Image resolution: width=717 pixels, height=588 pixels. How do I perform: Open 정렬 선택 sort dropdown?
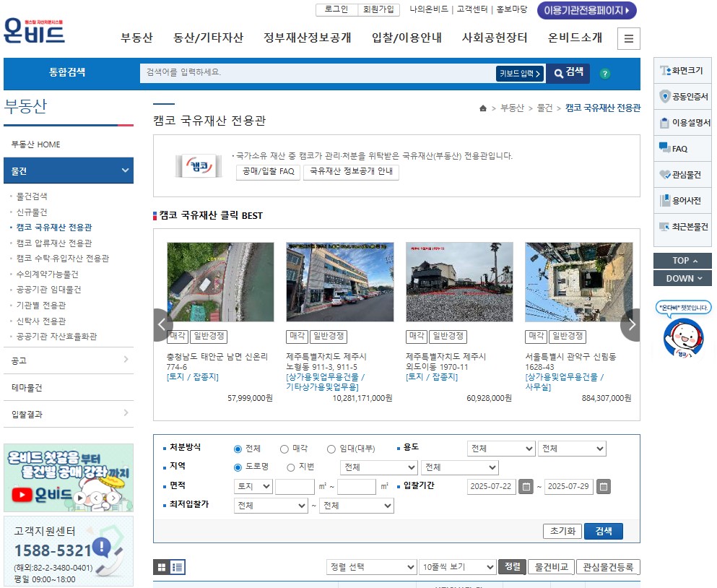371,567
